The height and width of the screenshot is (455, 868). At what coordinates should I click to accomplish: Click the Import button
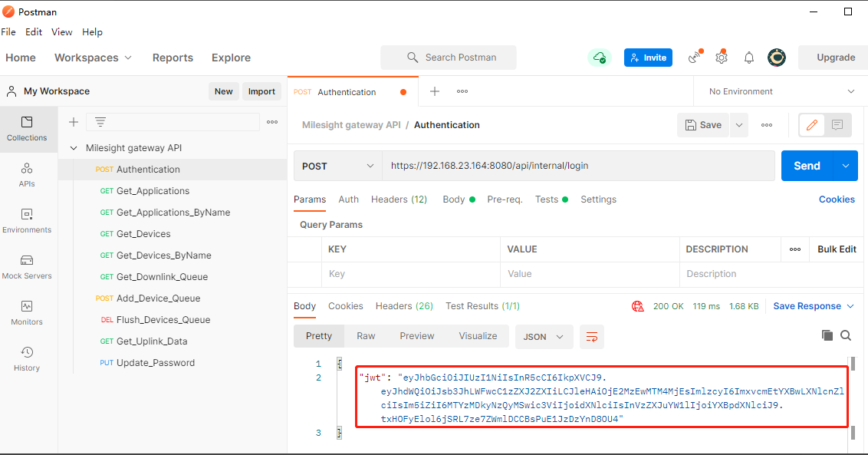click(x=261, y=91)
